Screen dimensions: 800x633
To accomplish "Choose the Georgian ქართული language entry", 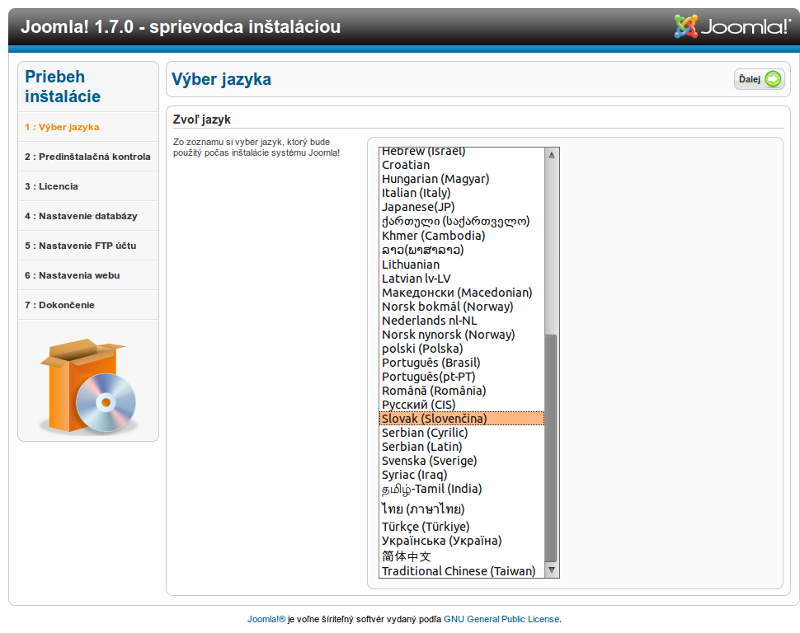I will click(x=462, y=221).
